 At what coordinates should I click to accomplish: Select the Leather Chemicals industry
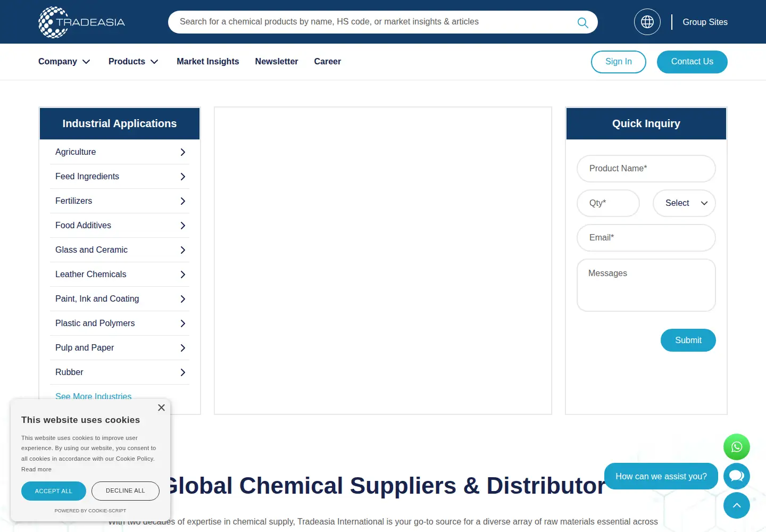pos(91,275)
